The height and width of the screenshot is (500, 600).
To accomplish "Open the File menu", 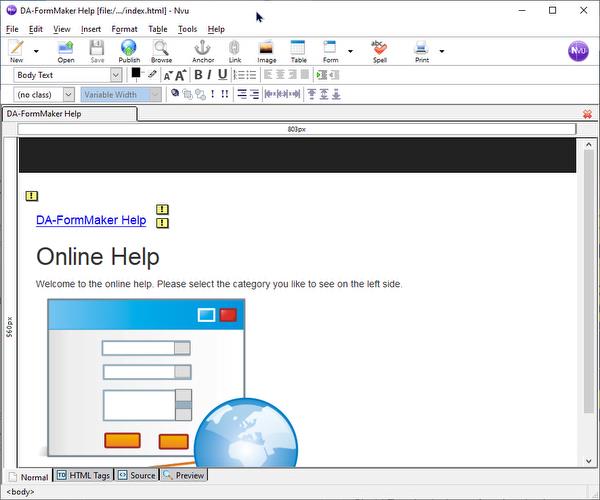I will [x=12, y=29].
